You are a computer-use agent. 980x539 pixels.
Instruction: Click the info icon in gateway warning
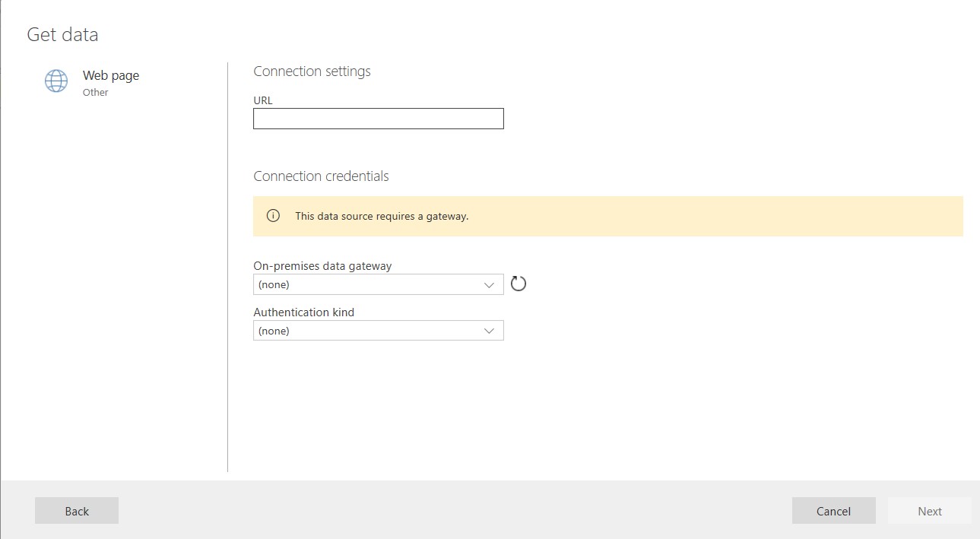[273, 216]
